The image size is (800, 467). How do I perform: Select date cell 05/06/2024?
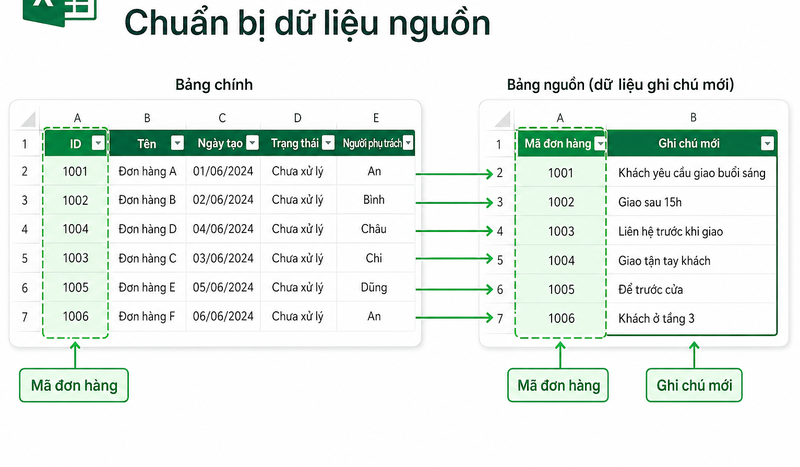(223, 287)
